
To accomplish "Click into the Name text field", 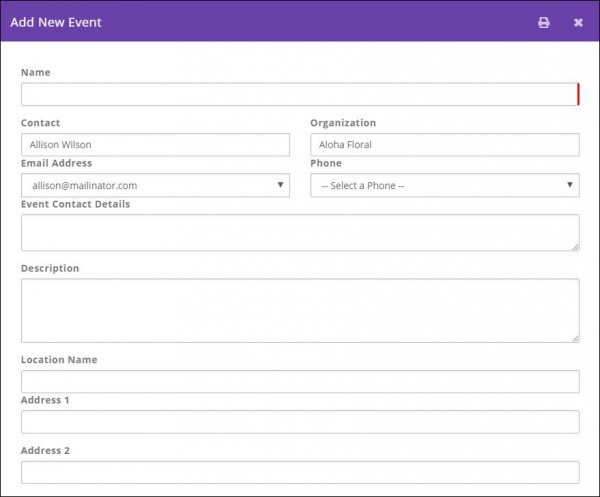I will [x=299, y=94].
